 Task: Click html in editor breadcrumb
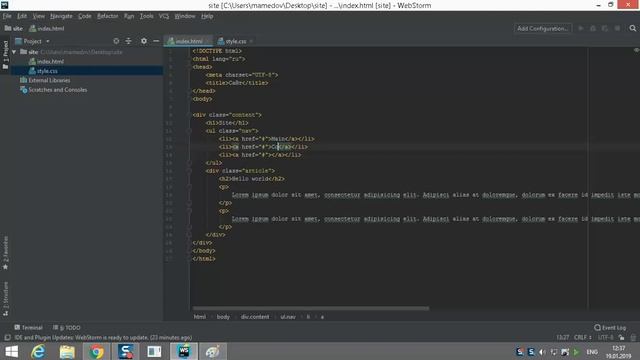[x=200, y=317]
